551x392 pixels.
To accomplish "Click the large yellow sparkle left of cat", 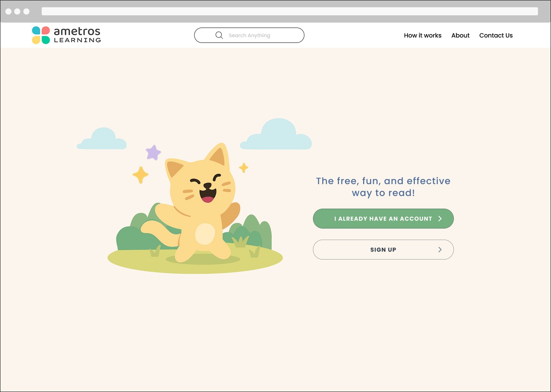I will point(140,175).
